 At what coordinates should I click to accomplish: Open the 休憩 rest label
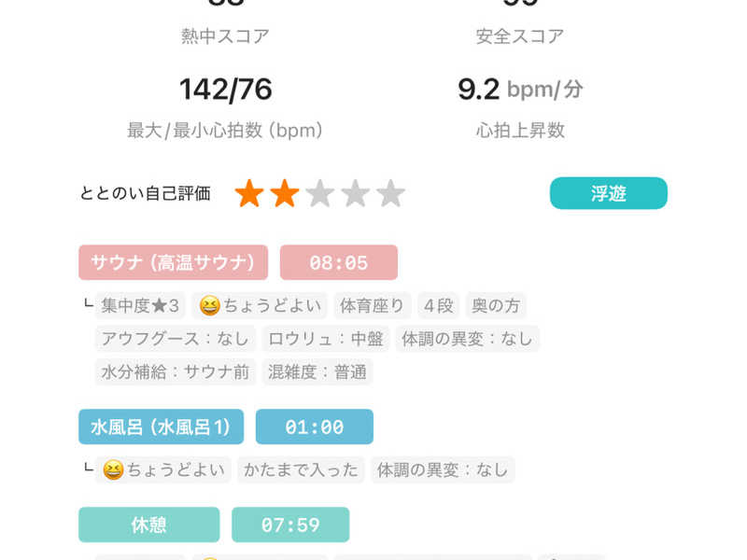(x=149, y=525)
